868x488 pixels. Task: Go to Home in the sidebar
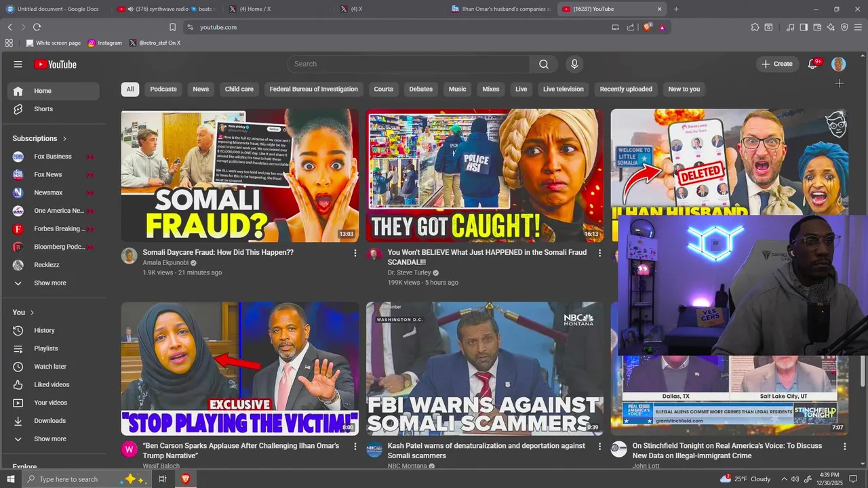53,91
